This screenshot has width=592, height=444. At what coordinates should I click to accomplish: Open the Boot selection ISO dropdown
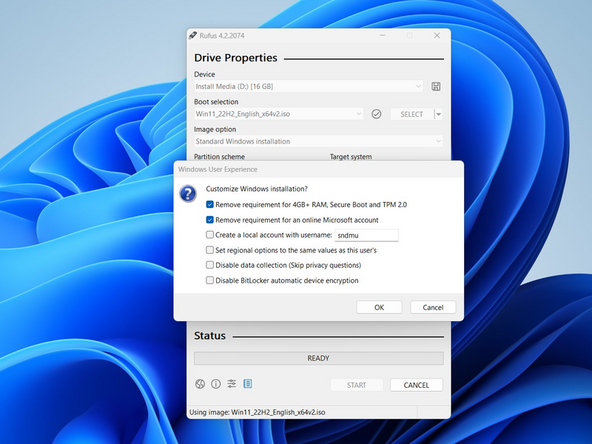pos(279,114)
